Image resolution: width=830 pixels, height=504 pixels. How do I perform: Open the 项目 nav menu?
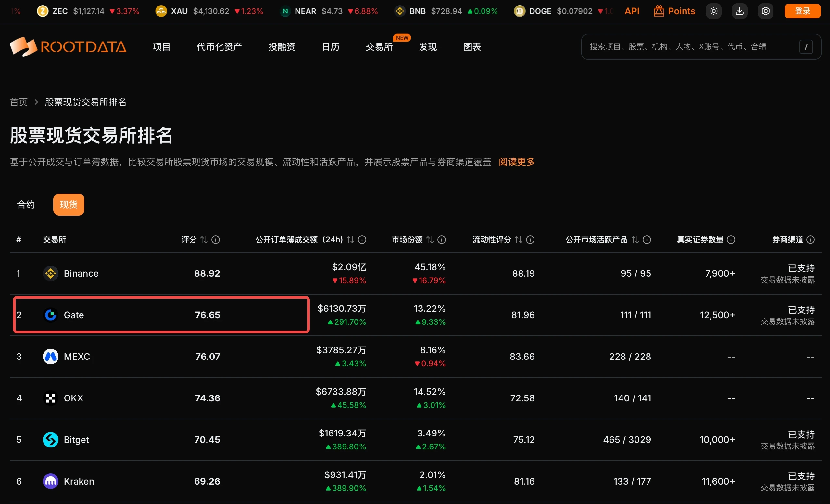click(x=161, y=47)
